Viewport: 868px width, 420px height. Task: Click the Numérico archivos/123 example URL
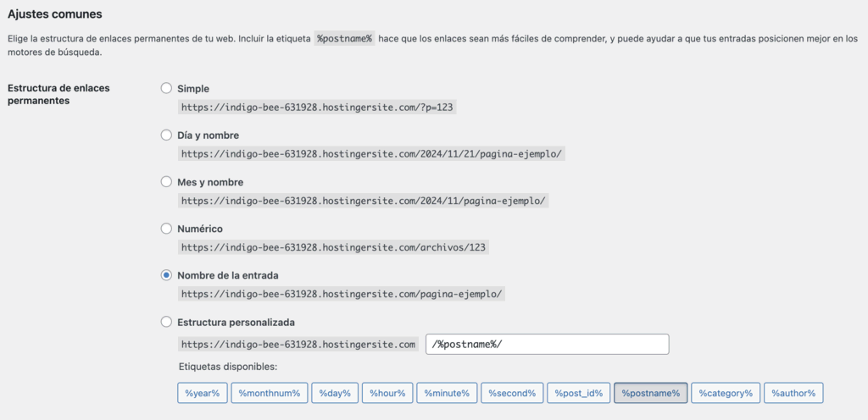coord(335,247)
